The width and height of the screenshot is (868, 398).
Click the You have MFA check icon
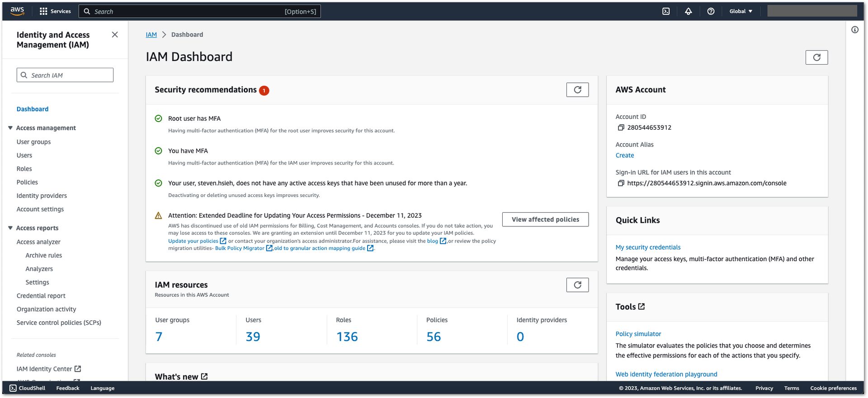(158, 151)
